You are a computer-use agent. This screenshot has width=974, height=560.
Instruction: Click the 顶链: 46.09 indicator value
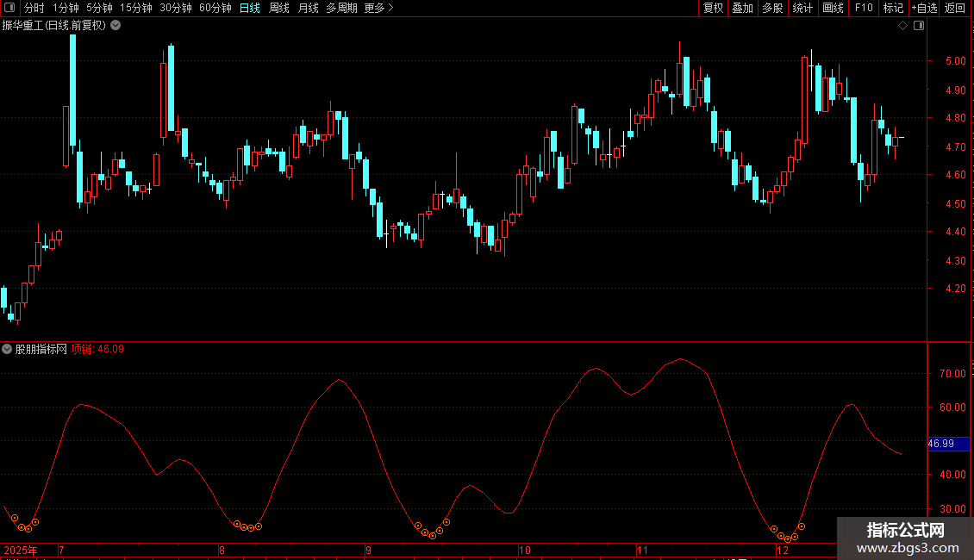[97, 349]
